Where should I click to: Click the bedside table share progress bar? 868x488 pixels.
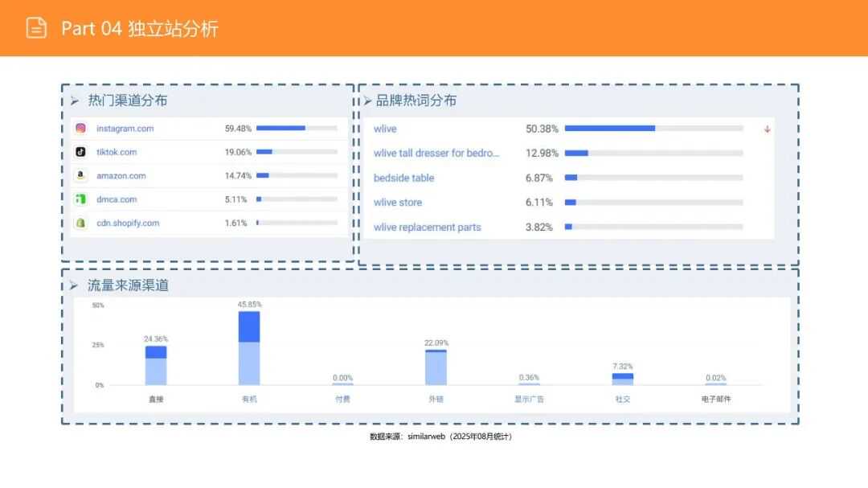[653, 178]
